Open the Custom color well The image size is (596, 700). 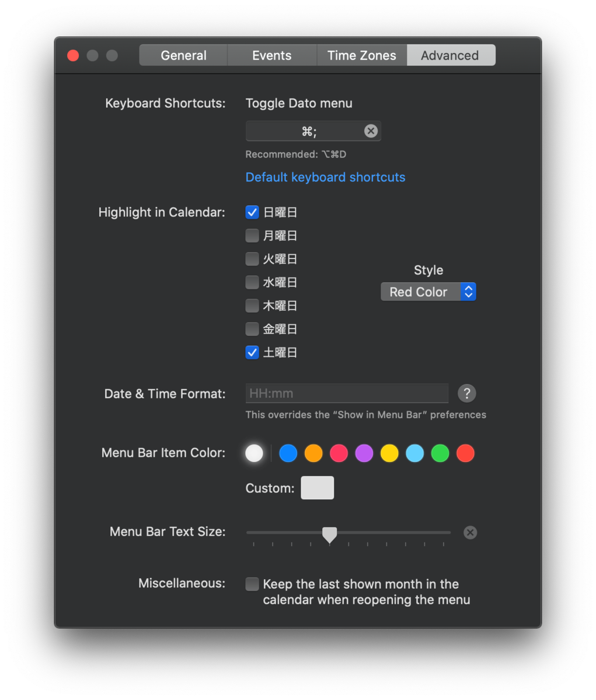[318, 488]
